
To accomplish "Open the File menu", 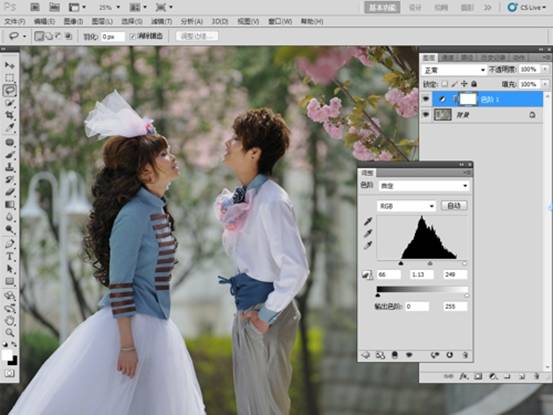I will pyautogui.click(x=15, y=22).
